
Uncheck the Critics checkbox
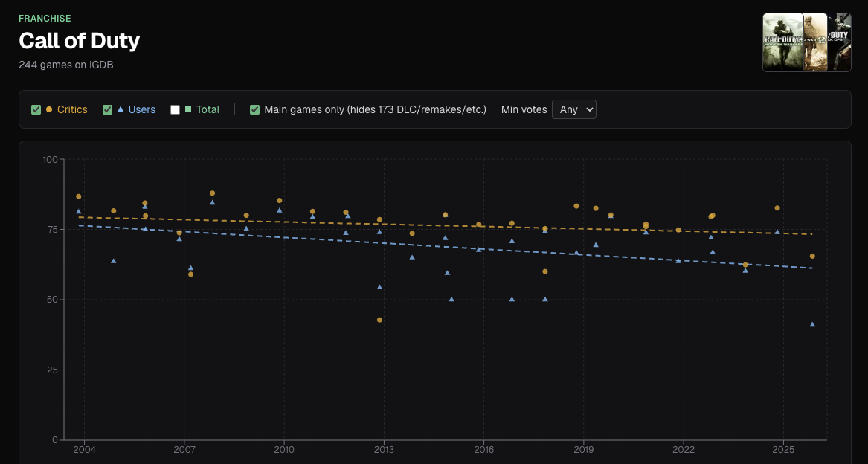tap(36, 109)
